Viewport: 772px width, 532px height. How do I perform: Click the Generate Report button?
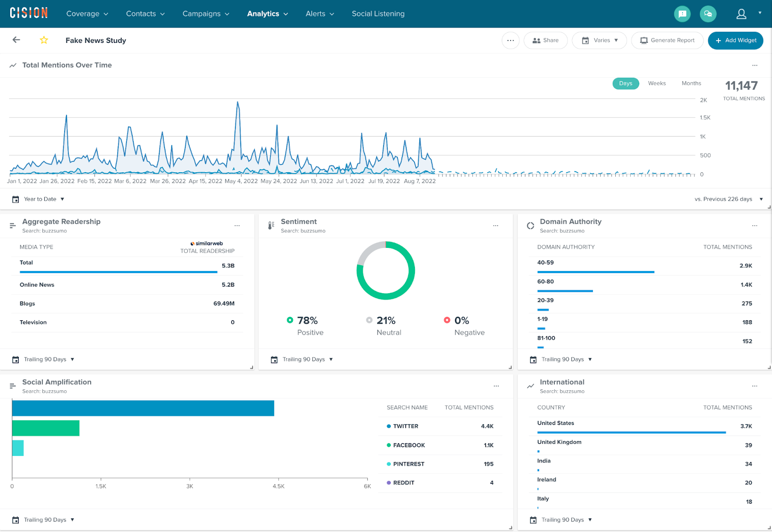pyautogui.click(x=667, y=40)
